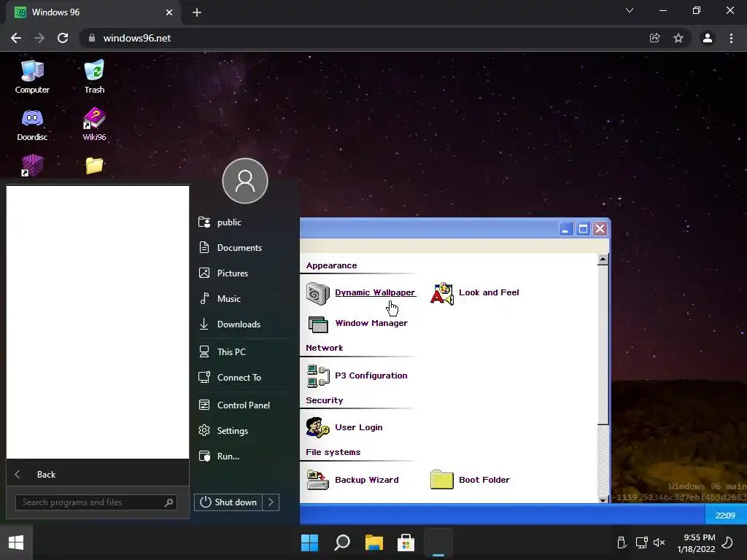Click the Dynamic Wallpaper spiral icon
747x560 pixels.
click(x=318, y=293)
